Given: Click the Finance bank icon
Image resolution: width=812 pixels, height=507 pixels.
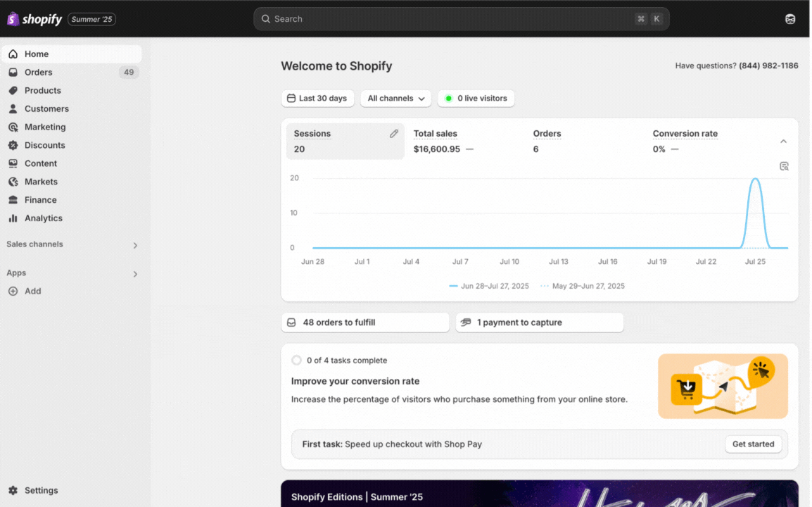Looking at the screenshot, I should pos(13,199).
